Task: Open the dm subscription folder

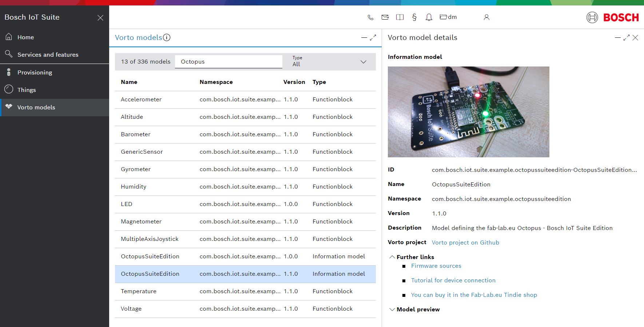Action: [x=448, y=17]
